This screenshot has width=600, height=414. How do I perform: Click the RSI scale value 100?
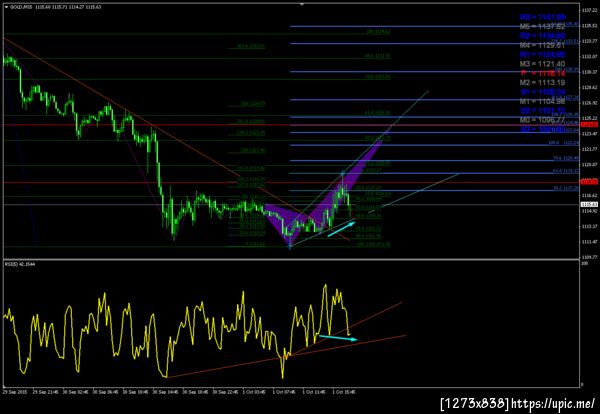click(584, 264)
